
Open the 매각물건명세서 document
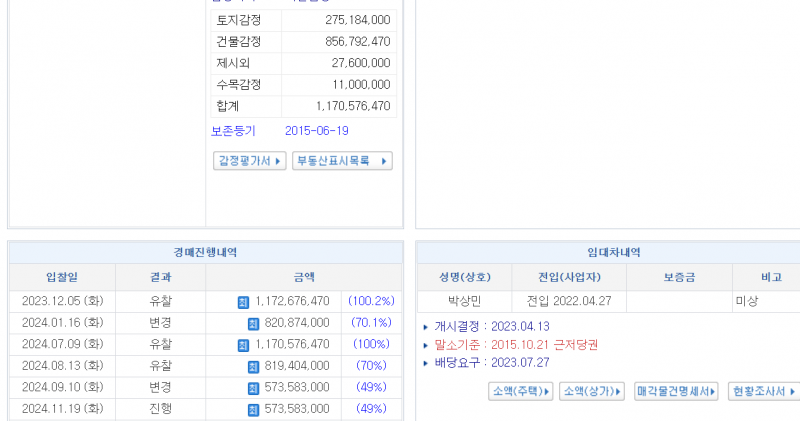pos(676,391)
